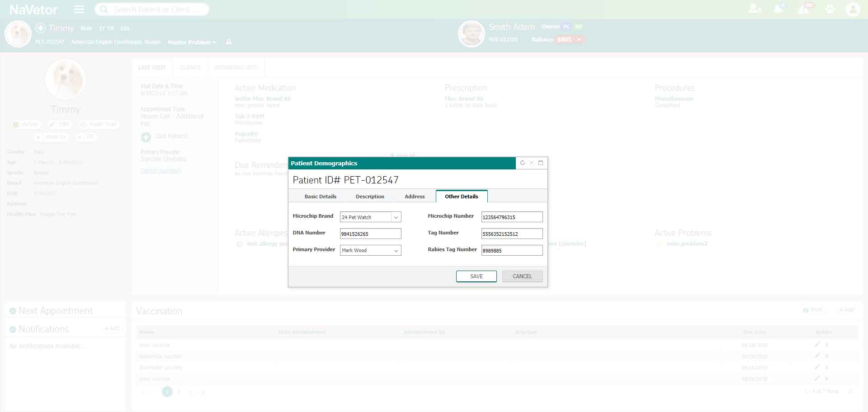Go to vaccination page 2

pyautogui.click(x=179, y=392)
